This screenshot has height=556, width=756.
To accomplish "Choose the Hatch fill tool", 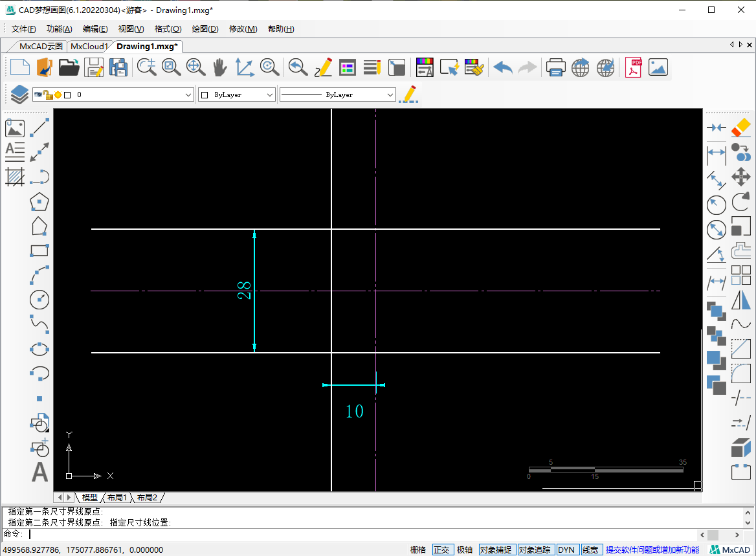I will 15,177.
